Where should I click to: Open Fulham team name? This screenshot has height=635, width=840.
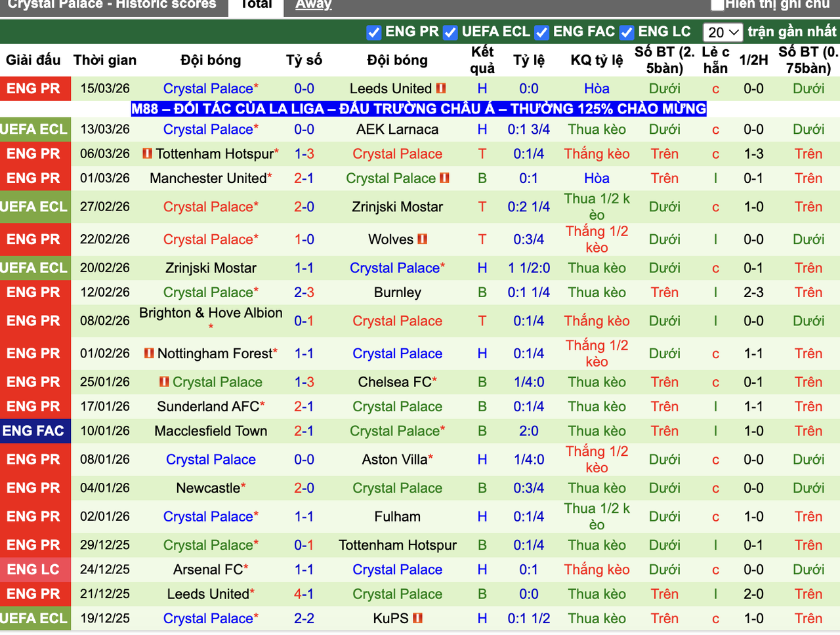tap(398, 516)
